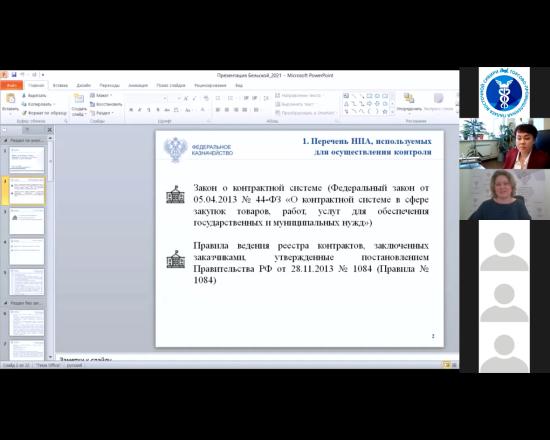
Task: Open Text Direction (Направление текста) dropdown
Action: click(x=299, y=95)
